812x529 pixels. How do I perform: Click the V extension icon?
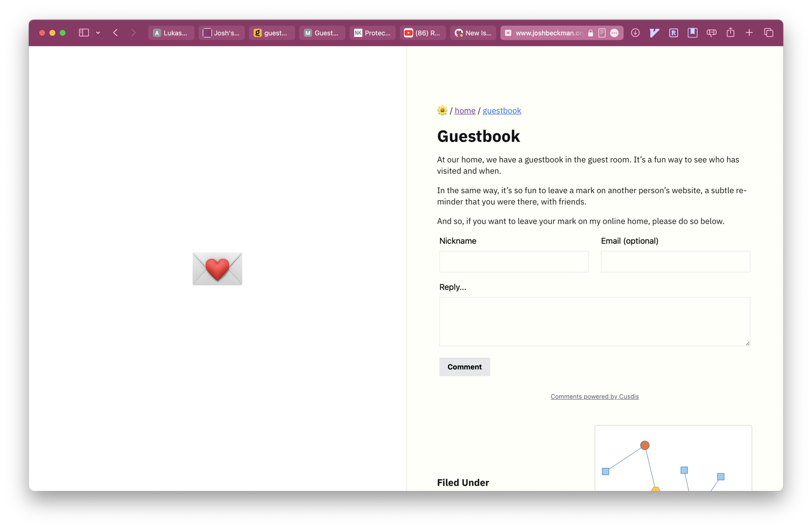tap(654, 33)
